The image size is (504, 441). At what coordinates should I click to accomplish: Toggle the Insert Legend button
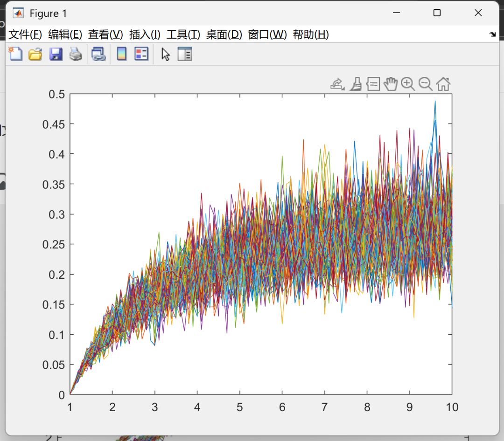(141, 54)
